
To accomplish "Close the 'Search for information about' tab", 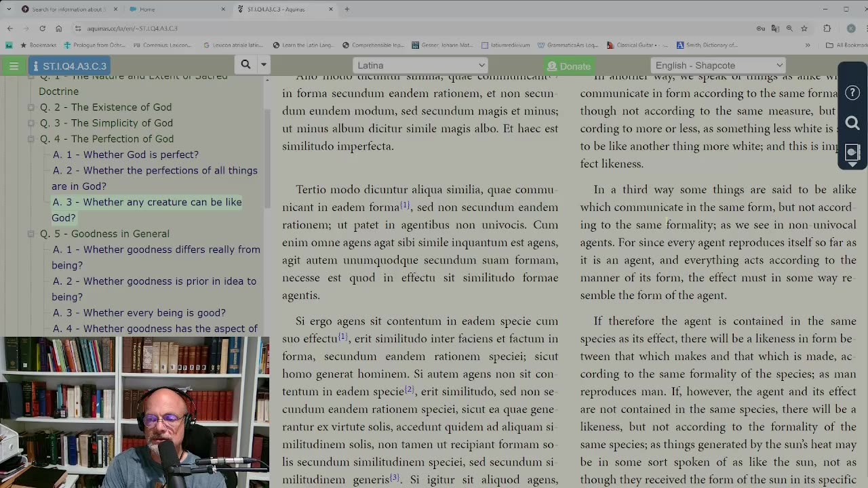I will point(115,9).
